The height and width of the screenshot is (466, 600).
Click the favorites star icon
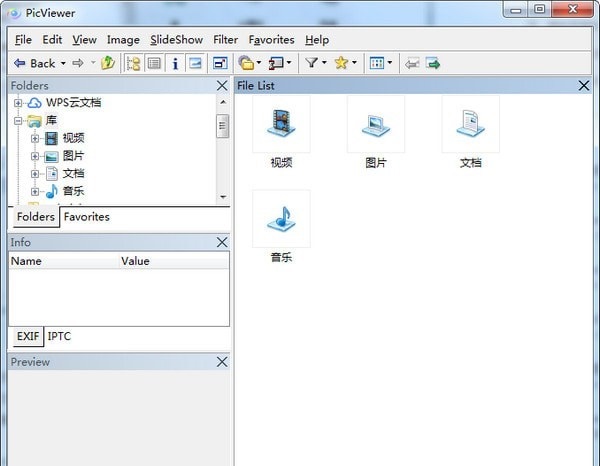pos(341,62)
